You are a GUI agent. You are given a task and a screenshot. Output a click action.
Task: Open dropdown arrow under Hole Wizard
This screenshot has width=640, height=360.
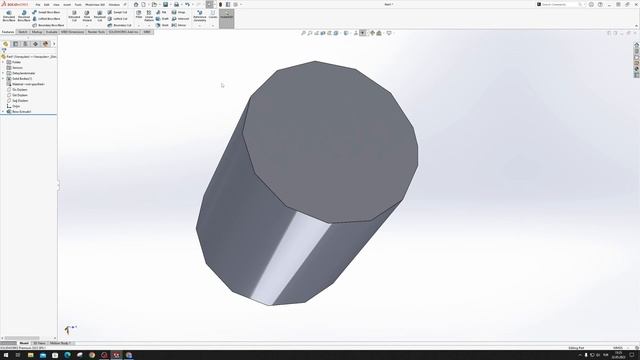pyautogui.click(x=87, y=26)
